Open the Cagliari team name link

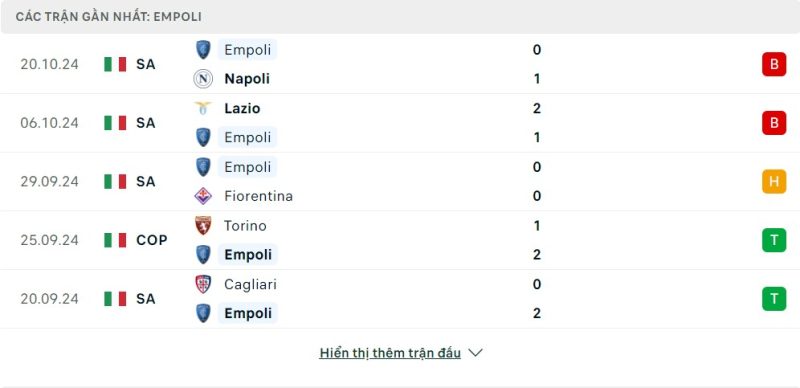250,284
